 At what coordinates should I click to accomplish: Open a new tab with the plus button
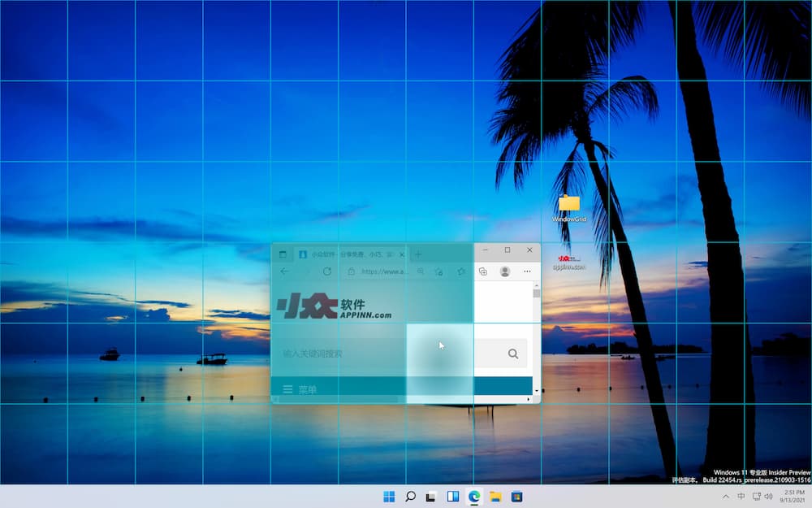coord(418,254)
